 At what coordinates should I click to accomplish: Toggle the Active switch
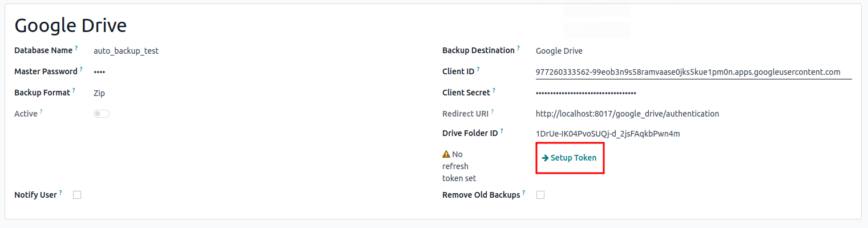pyautogui.click(x=102, y=114)
